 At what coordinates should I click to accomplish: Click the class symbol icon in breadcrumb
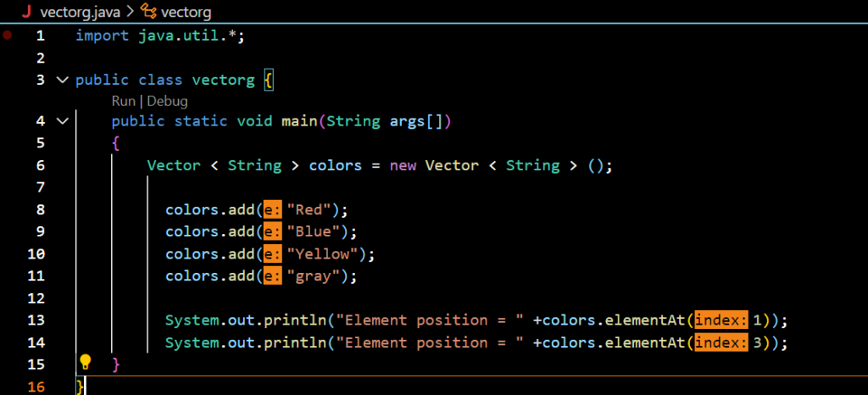tap(148, 12)
